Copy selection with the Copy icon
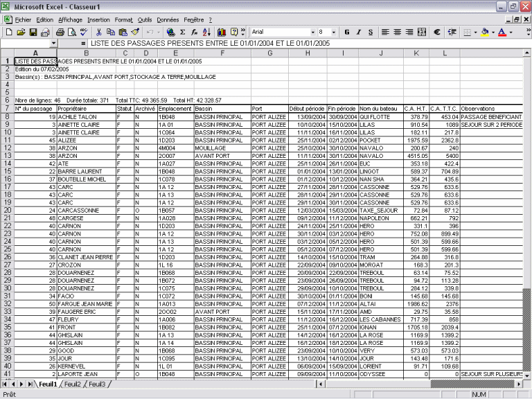532x399 pixels. 111,33
